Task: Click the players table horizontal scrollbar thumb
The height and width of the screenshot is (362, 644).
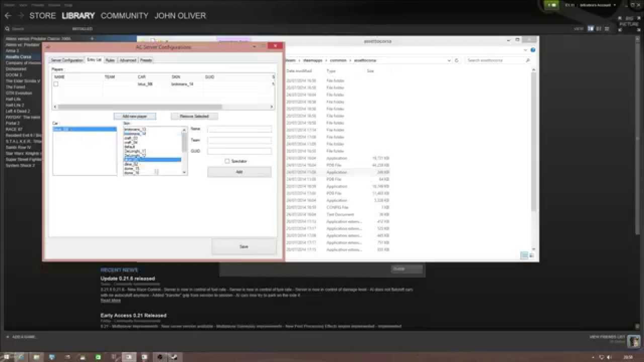Action: point(140,107)
